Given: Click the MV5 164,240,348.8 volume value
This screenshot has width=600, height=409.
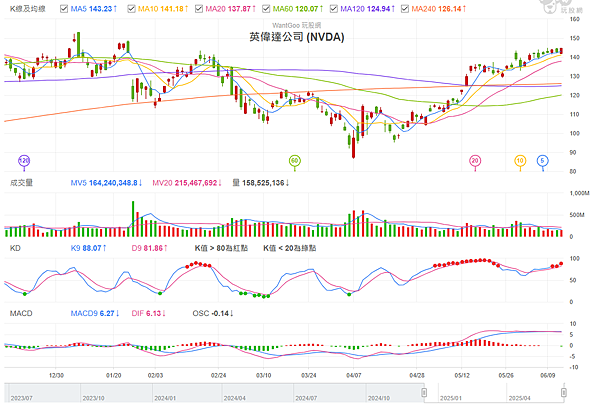Looking at the screenshot, I should (106, 183).
